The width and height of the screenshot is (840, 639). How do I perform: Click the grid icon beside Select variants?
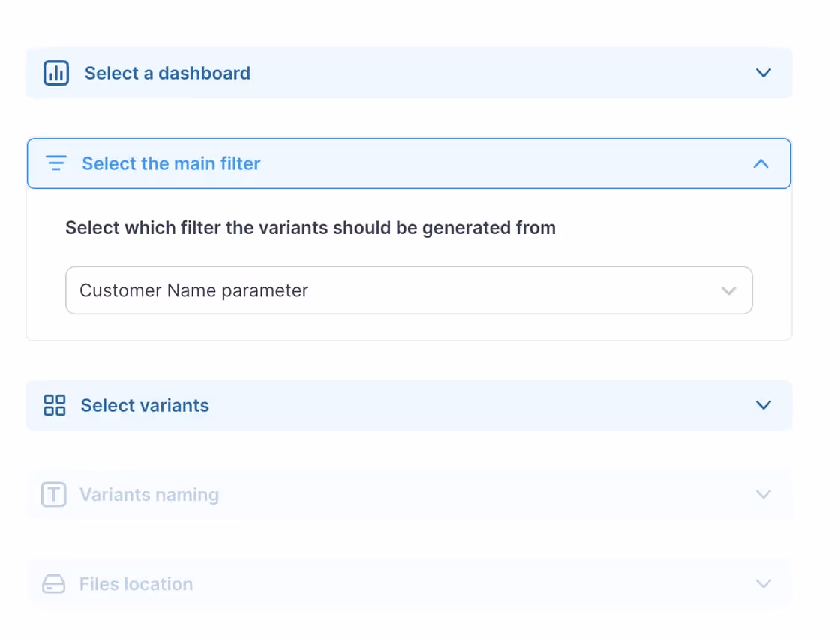[54, 405]
